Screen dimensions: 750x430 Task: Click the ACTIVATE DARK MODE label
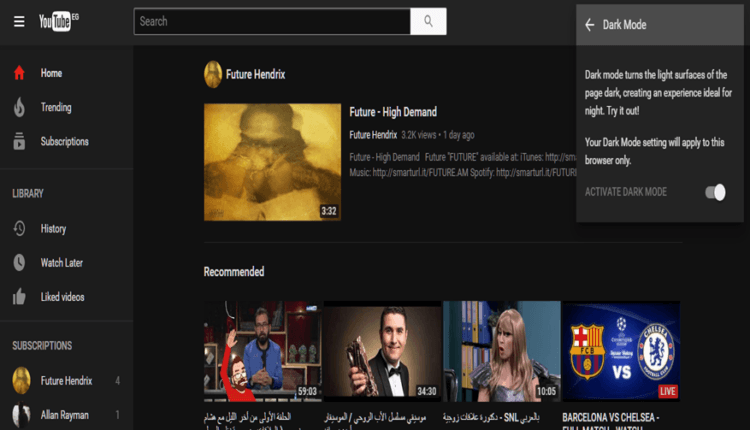[626, 192]
